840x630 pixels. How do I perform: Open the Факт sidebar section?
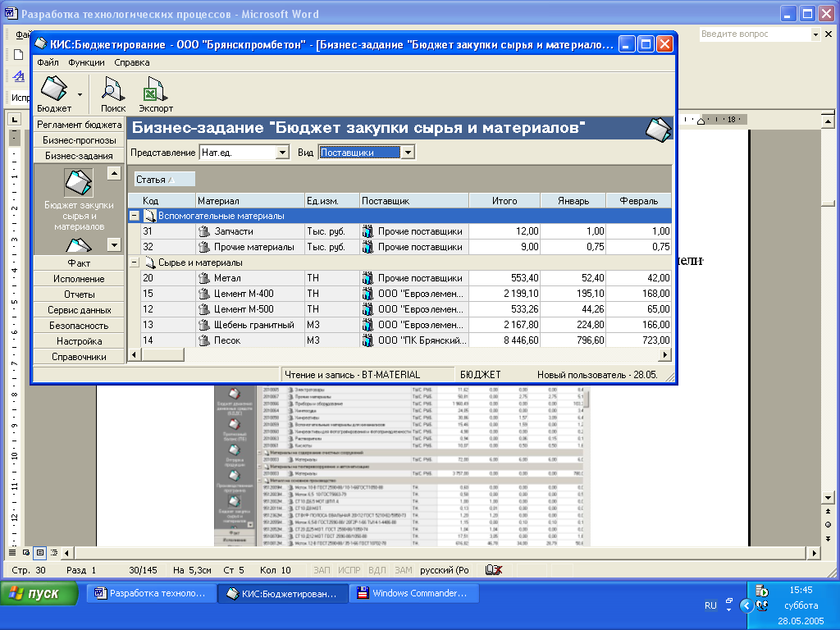pos(79,263)
